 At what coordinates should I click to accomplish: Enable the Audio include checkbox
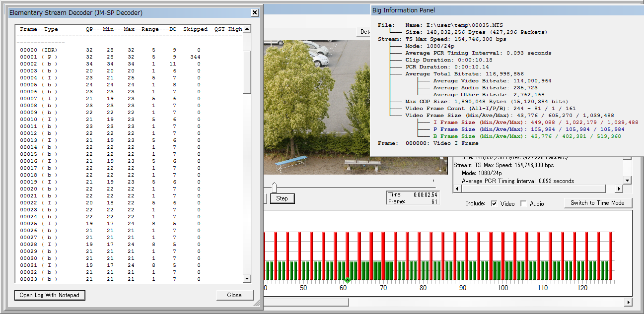click(x=523, y=203)
